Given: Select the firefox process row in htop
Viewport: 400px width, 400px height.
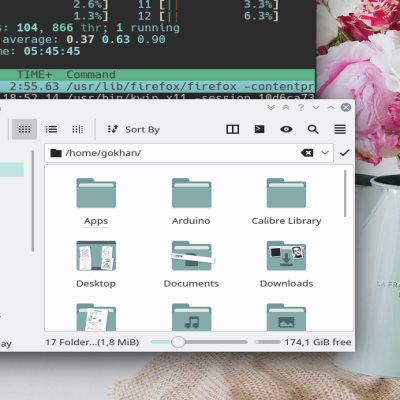Looking at the screenshot, I should tap(157, 87).
